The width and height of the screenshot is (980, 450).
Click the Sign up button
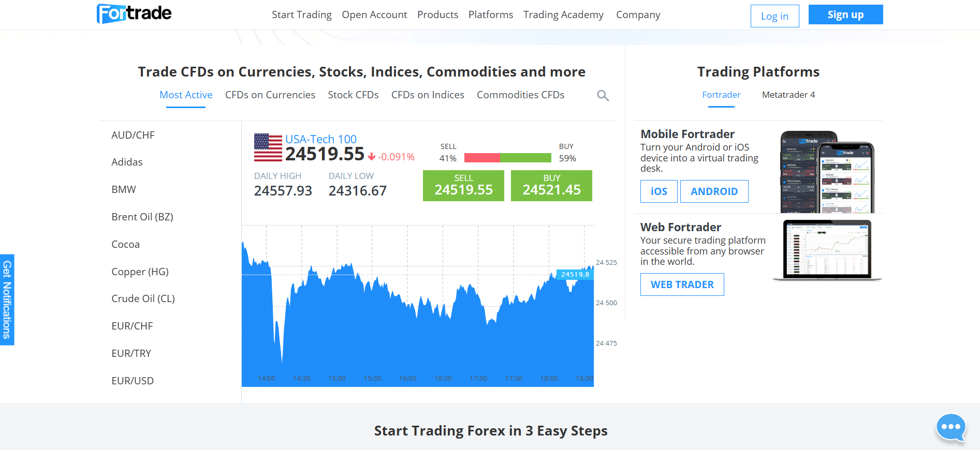point(846,14)
